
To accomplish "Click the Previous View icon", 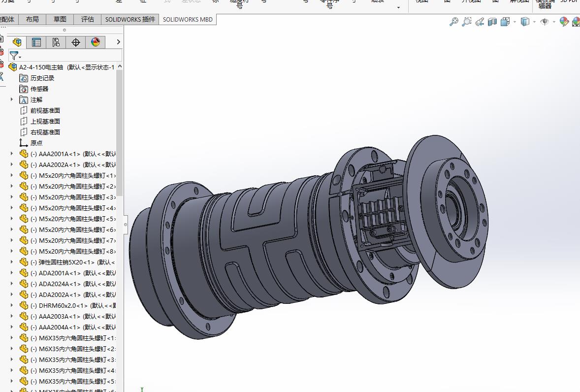I will (480, 22).
